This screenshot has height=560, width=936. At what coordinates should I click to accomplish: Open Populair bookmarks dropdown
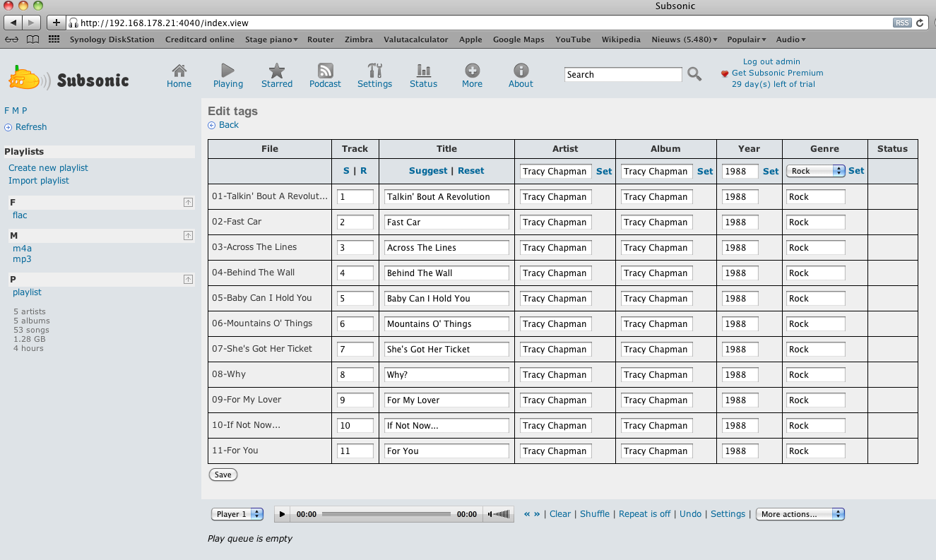point(747,40)
